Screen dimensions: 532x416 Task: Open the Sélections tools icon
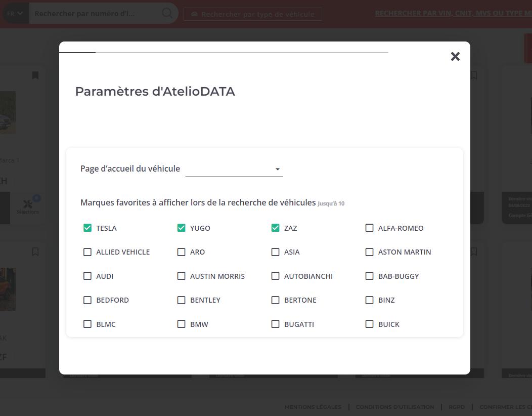(28, 204)
